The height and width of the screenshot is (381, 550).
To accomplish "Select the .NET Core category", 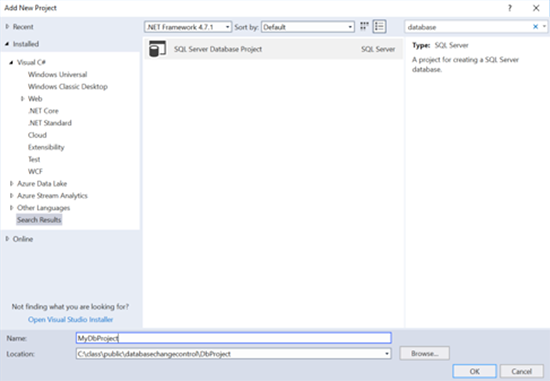I will tap(43, 111).
